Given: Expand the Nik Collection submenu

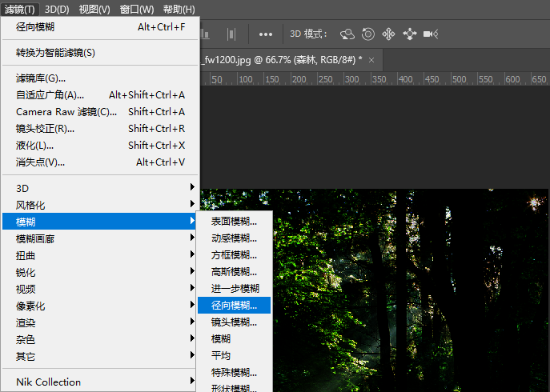Looking at the screenshot, I should 99,382.
